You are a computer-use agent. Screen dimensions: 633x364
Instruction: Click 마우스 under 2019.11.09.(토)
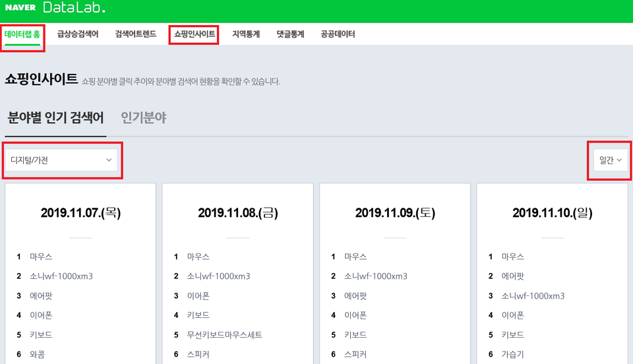tap(355, 257)
